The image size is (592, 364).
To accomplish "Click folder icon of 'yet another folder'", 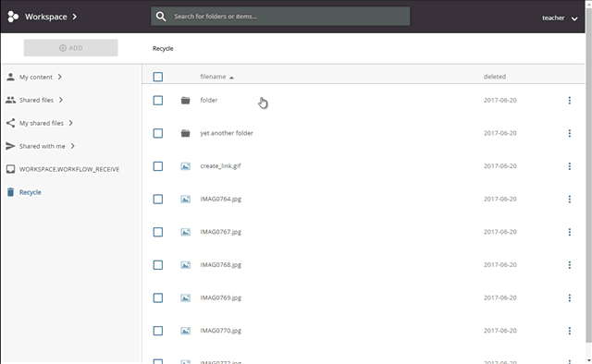I will pos(185,133).
